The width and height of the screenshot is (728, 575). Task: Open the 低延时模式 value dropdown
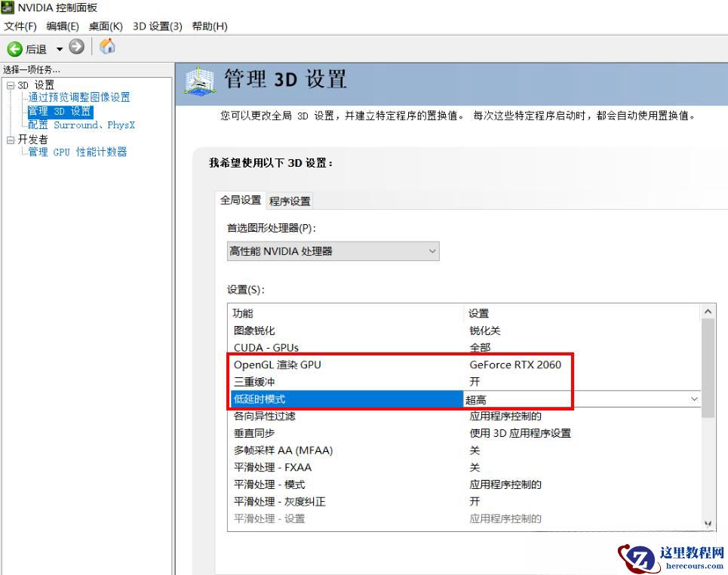pyautogui.click(x=696, y=398)
